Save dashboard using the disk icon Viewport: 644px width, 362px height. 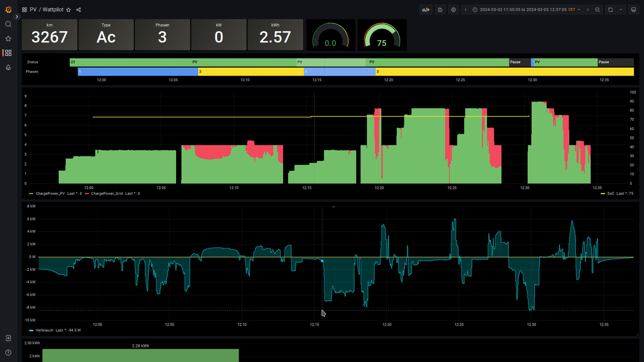440,10
